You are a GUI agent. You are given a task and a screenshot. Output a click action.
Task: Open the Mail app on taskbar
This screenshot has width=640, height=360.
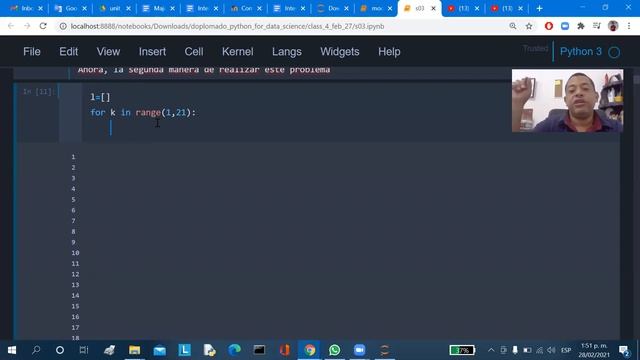point(160,350)
